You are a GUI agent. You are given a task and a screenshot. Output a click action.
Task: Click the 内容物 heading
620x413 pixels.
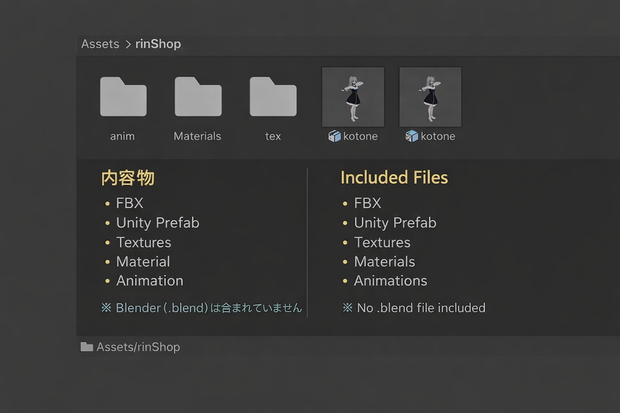pyautogui.click(x=128, y=178)
